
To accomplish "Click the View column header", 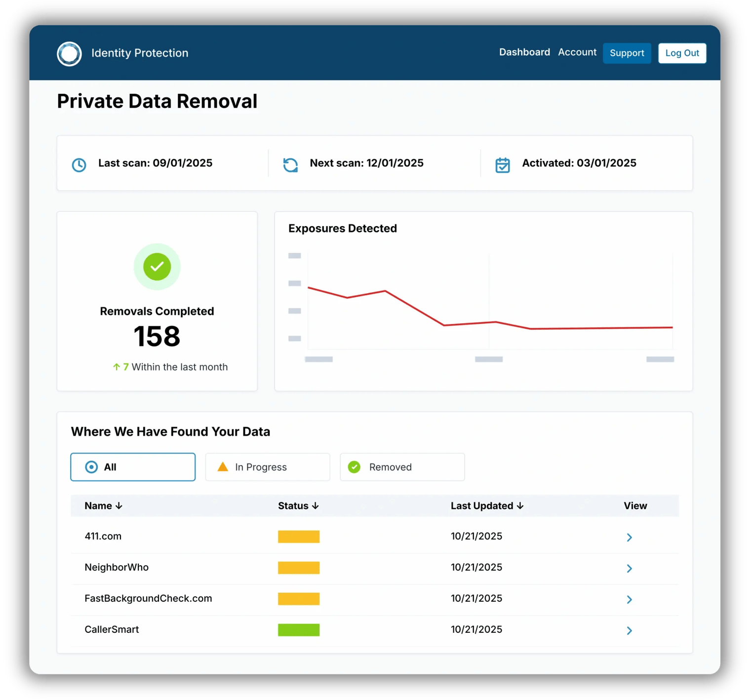I will coord(635,506).
